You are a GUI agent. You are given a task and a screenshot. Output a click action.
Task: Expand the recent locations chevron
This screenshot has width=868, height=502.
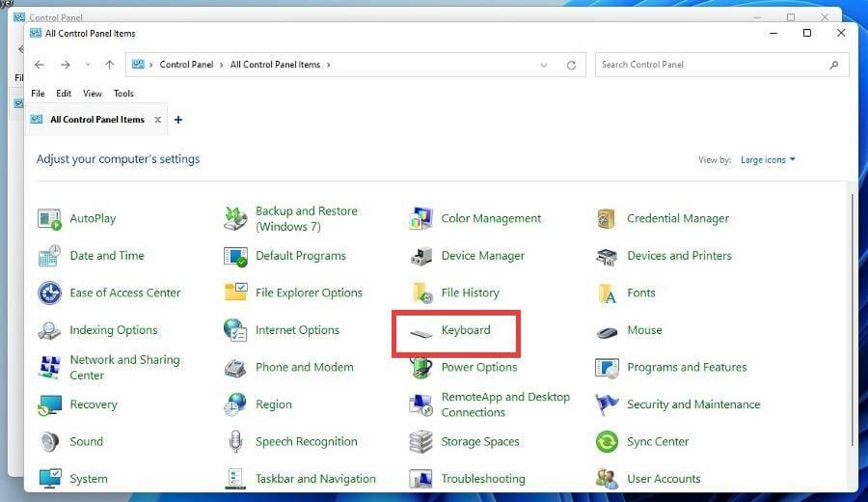pos(88,65)
